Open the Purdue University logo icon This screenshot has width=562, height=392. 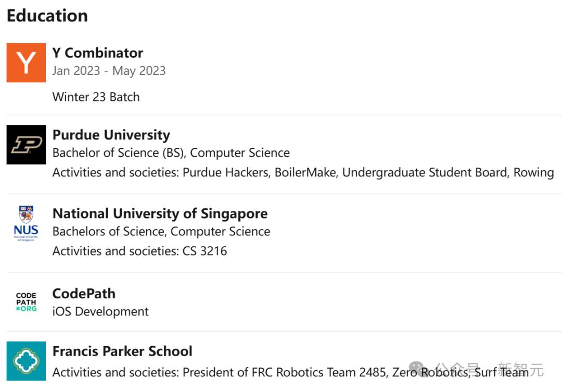tap(26, 144)
